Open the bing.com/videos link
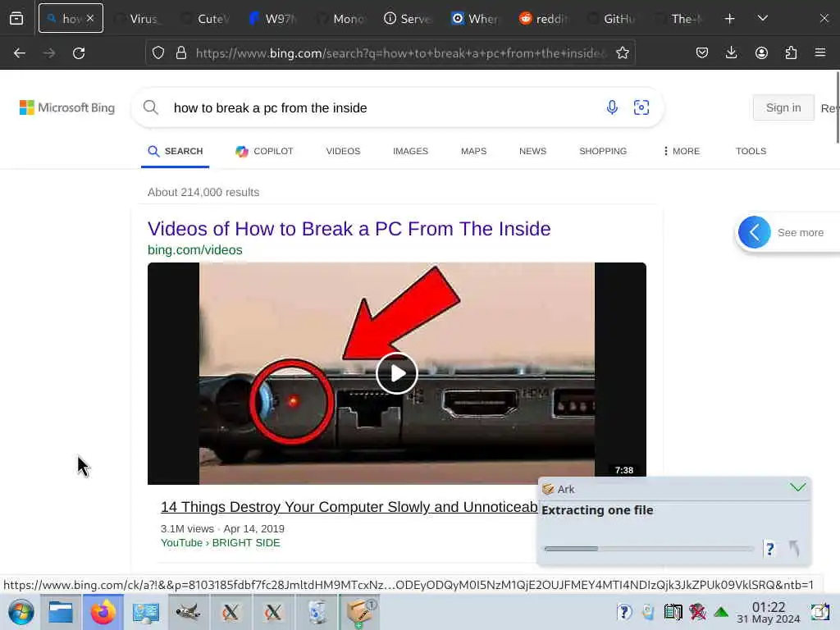The height and width of the screenshot is (630, 840). click(195, 250)
